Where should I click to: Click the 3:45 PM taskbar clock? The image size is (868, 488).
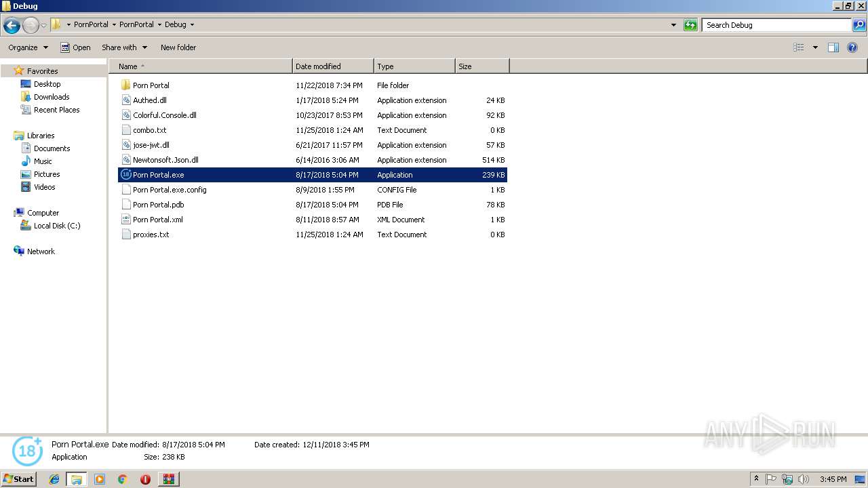833,479
